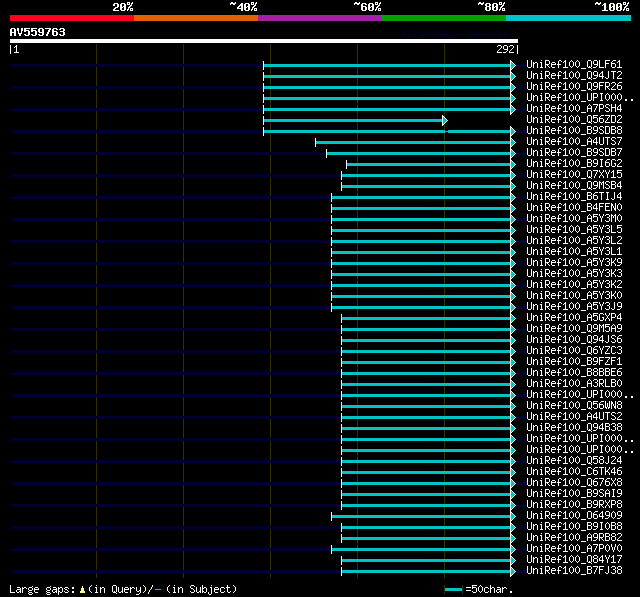Click the cyan ~100% identity legend segment
This screenshot has height=597, width=640.
pyautogui.click(x=569, y=18)
